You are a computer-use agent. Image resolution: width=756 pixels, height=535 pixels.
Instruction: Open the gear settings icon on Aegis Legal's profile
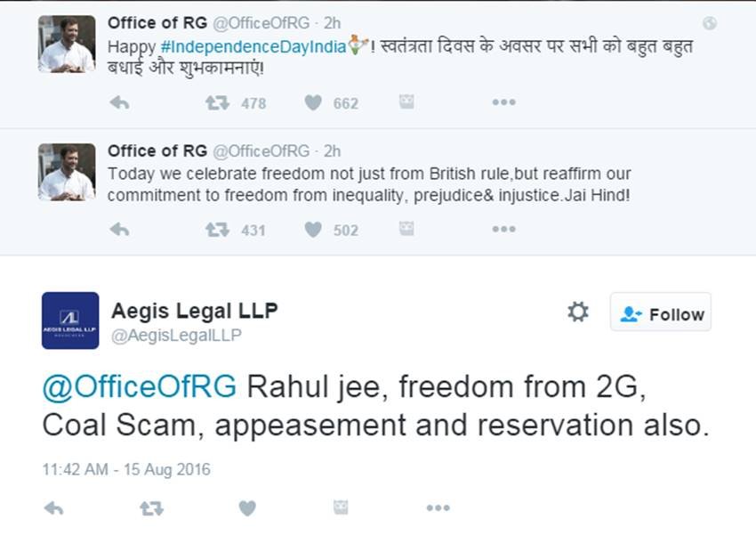click(578, 312)
